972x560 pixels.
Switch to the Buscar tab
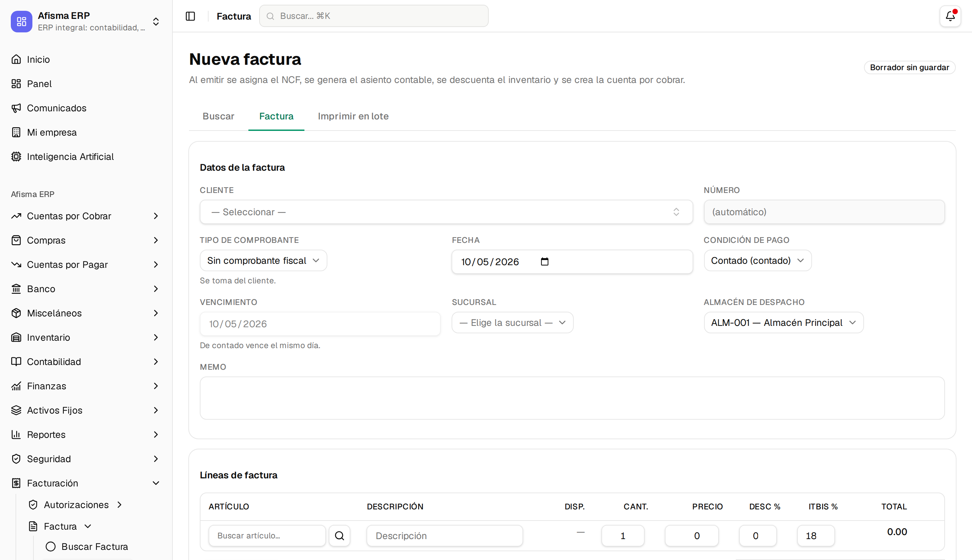[x=218, y=116]
